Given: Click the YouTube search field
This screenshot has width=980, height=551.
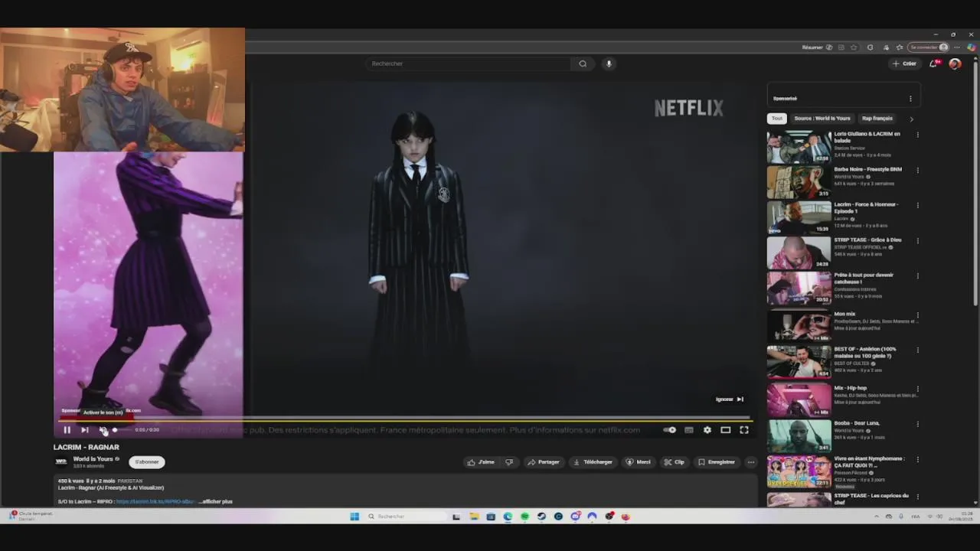Looking at the screenshot, I should 467,64.
